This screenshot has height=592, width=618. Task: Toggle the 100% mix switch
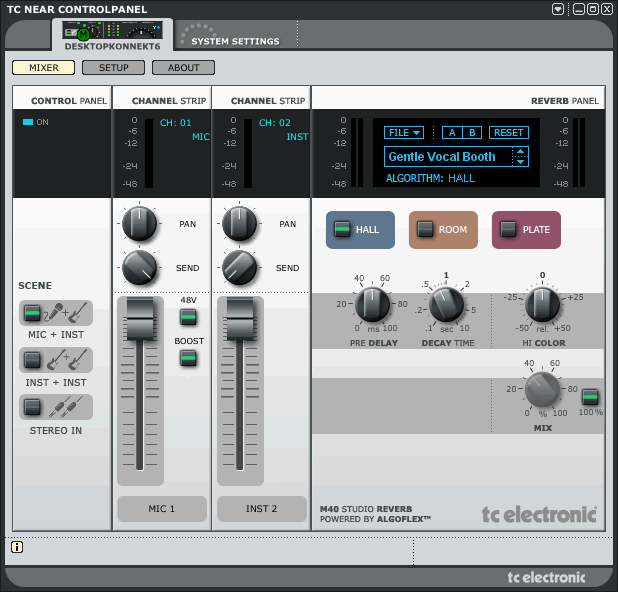pyautogui.click(x=590, y=397)
